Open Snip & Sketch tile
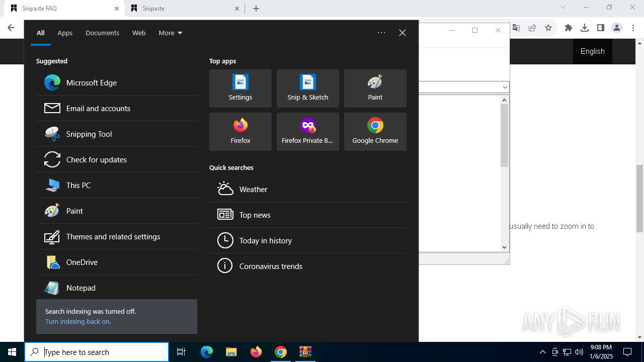This screenshot has height=362, width=644. click(308, 88)
